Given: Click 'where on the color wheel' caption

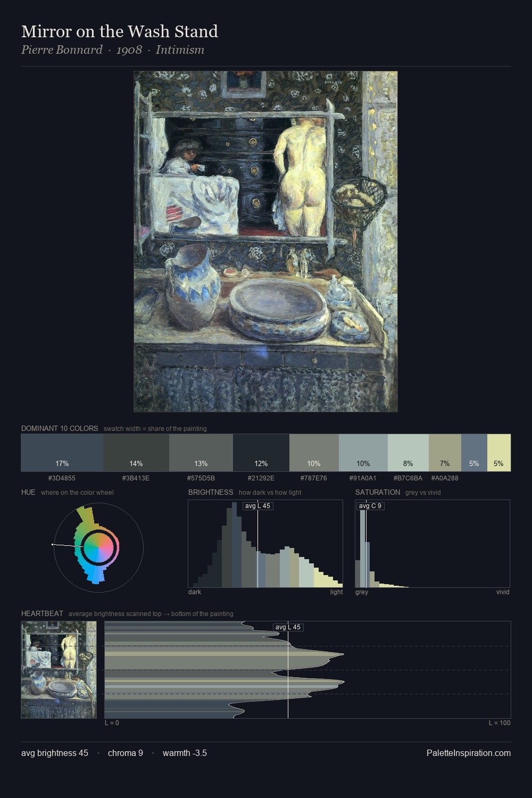Looking at the screenshot, I should [x=77, y=493].
